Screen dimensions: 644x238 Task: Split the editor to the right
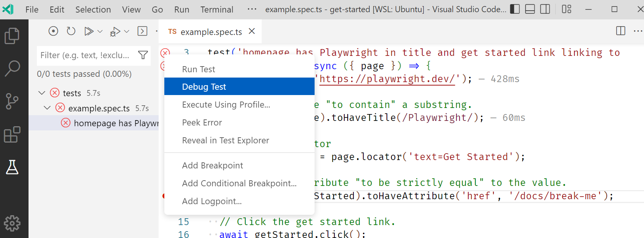click(621, 31)
